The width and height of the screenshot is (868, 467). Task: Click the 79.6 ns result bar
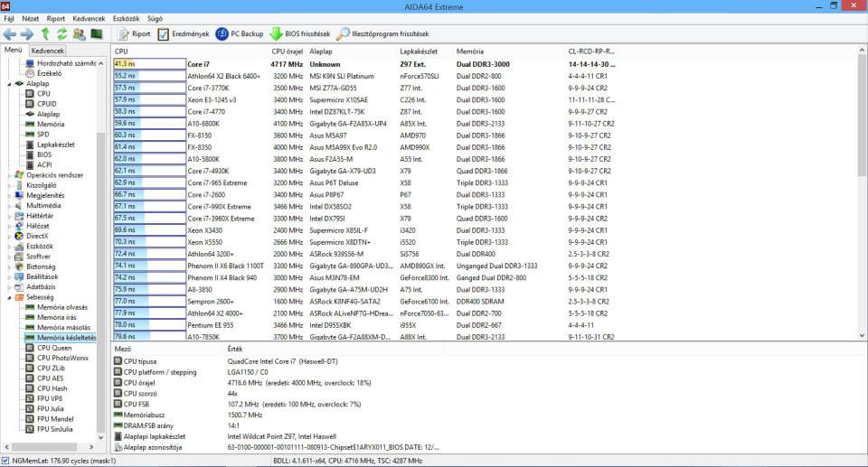149,336
